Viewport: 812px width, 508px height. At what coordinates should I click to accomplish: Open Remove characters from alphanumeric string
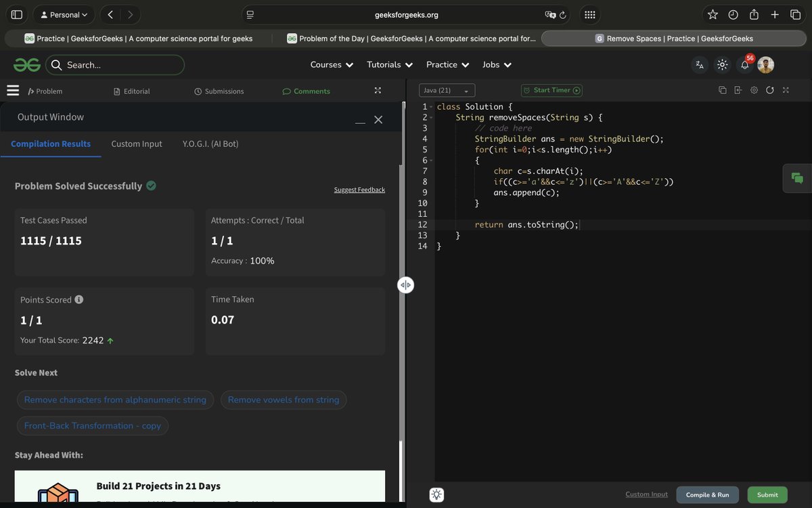click(115, 400)
